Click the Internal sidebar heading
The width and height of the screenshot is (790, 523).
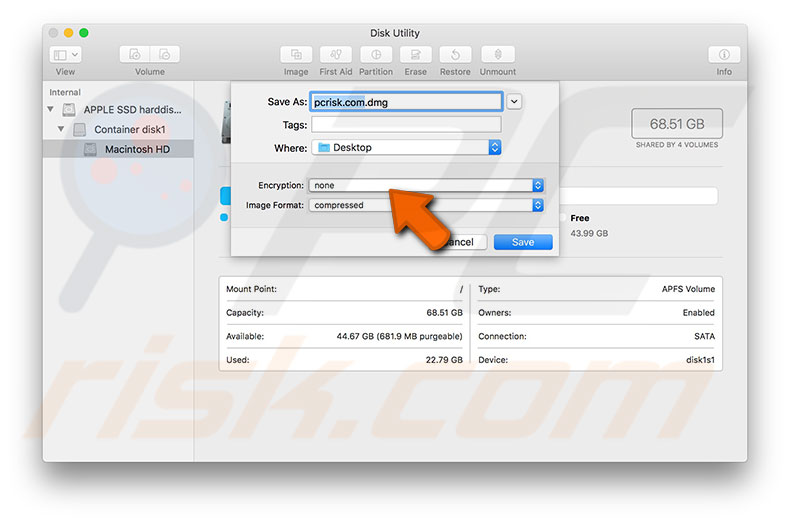tap(65, 92)
